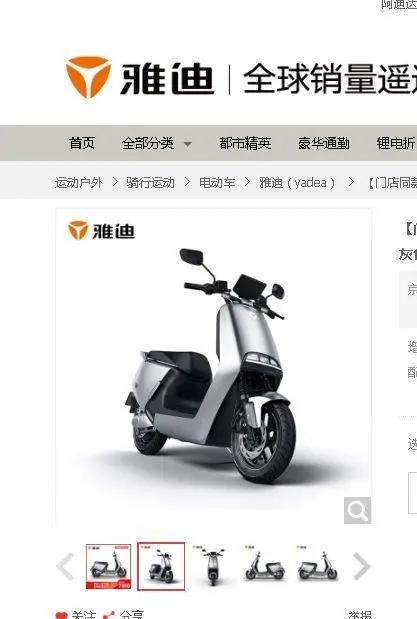Go to 骑行运动 breadcrumb link
The width and height of the screenshot is (417, 619).
coord(150,183)
